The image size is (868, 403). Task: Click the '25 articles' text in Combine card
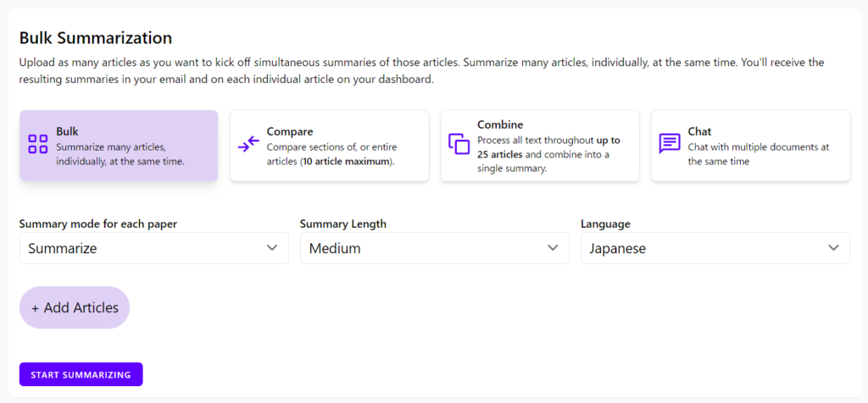pos(500,155)
